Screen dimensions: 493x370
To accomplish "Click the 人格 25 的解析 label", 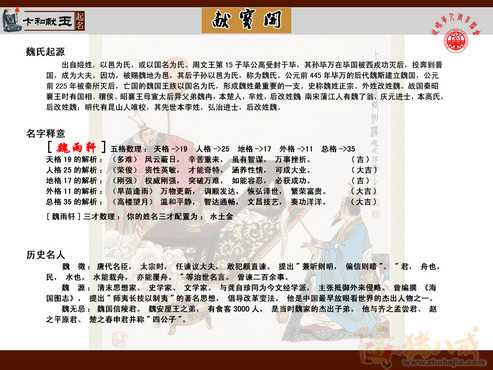I will point(74,170).
